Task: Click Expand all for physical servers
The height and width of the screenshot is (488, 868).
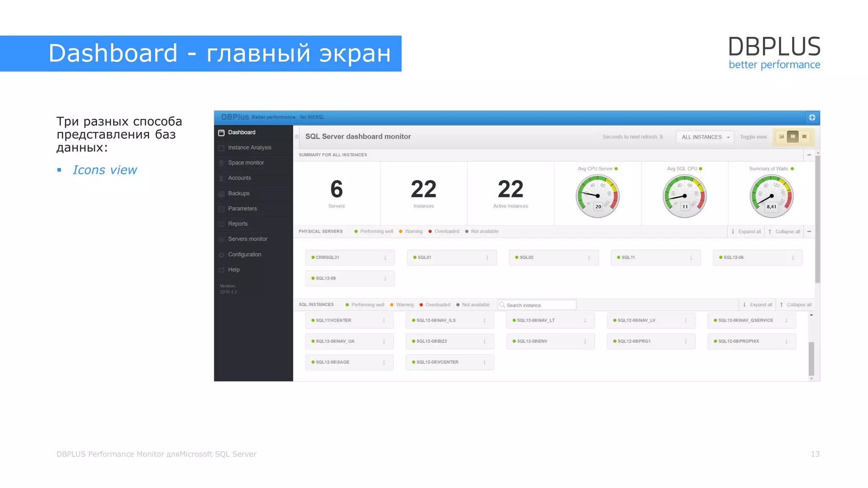Action: tap(746, 232)
